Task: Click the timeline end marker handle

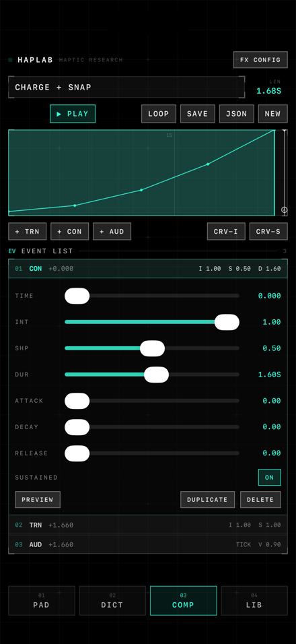Action: click(284, 210)
